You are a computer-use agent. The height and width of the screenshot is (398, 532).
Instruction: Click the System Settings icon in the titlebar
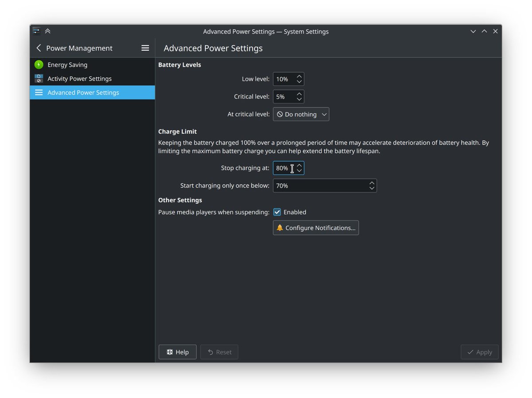point(35,31)
